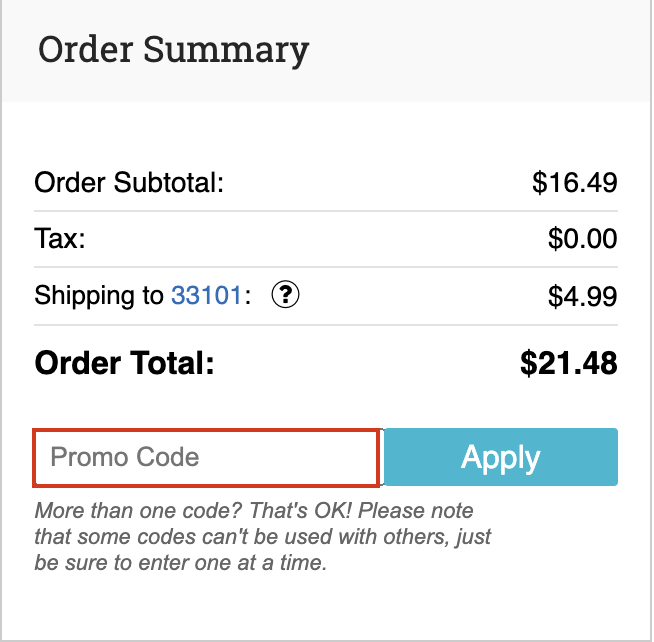Select the $0.00 tax amount
The image size is (654, 642).
coord(582,240)
